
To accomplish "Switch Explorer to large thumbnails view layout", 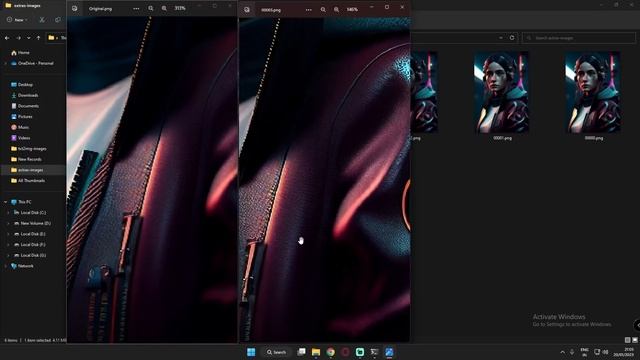I will [x=635, y=340].
